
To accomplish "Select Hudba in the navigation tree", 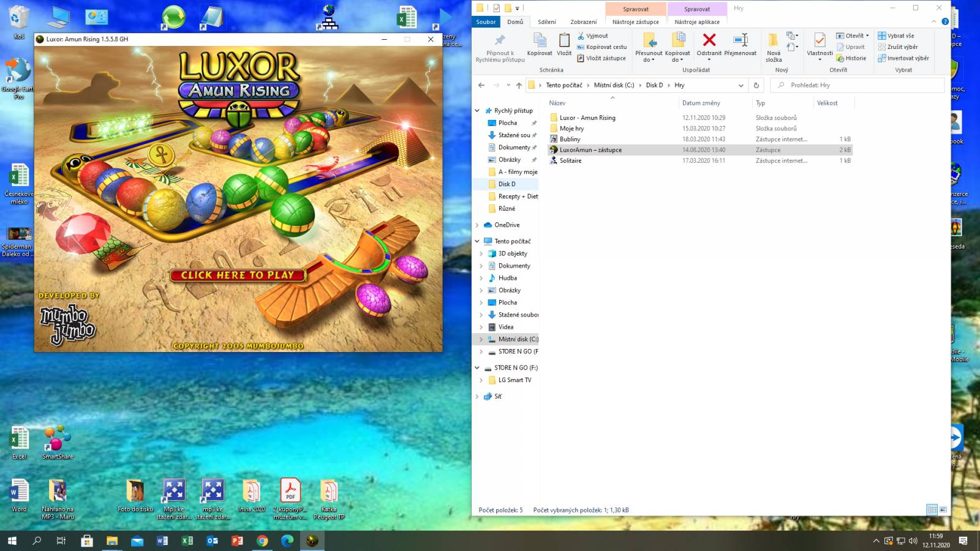I will pyautogui.click(x=507, y=278).
